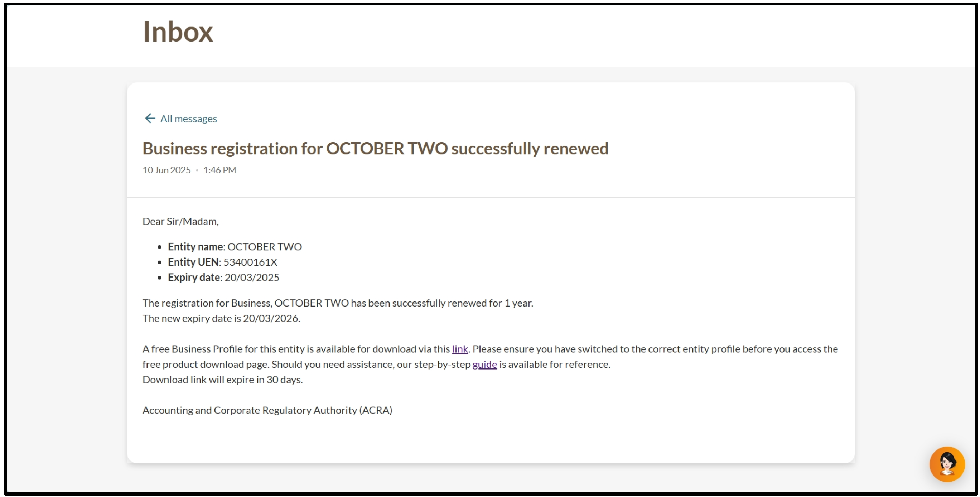
Task: Click the ACRA signature line
Action: 267,410
